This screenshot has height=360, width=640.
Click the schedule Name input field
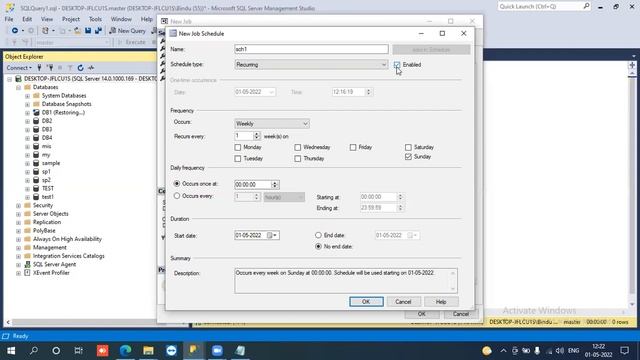311,49
